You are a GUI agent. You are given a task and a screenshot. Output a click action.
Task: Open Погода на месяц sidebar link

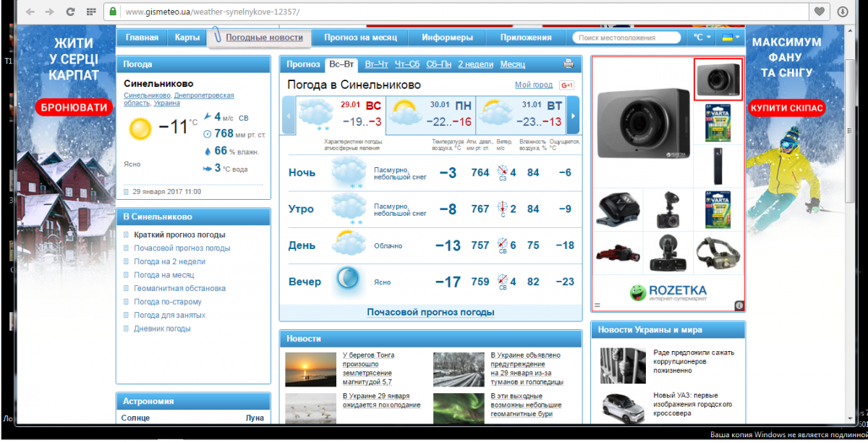point(163,275)
